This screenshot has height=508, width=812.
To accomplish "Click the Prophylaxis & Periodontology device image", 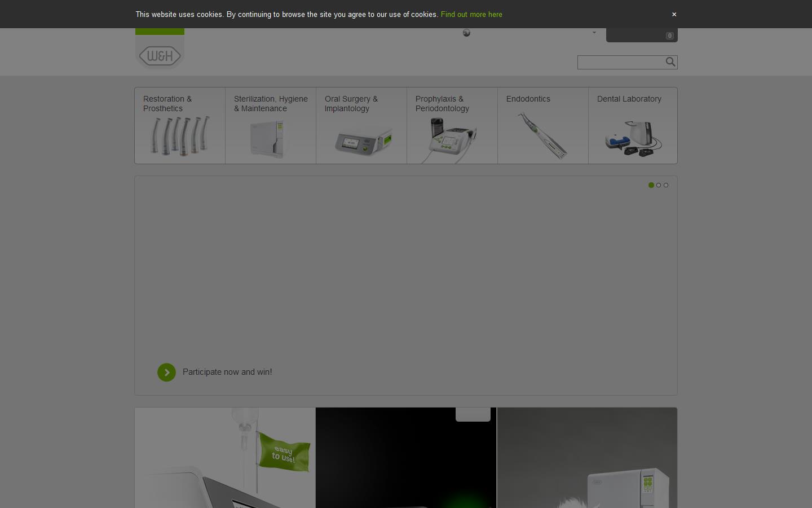I will 452,139.
